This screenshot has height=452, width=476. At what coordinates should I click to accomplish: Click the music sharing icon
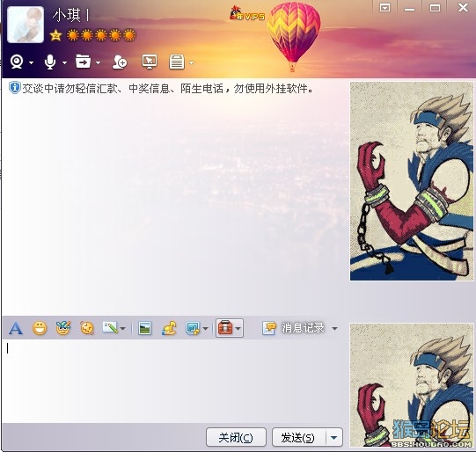[x=169, y=328]
